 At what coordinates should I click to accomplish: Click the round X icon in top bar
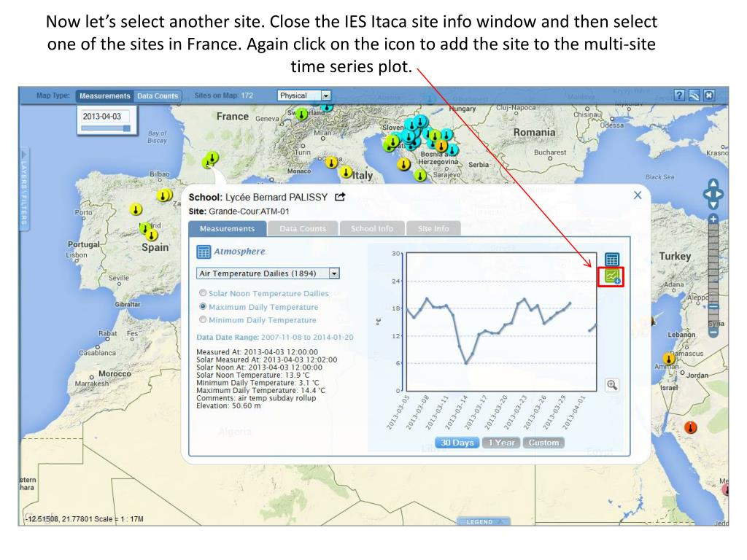pyautogui.click(x=709, y=96)
